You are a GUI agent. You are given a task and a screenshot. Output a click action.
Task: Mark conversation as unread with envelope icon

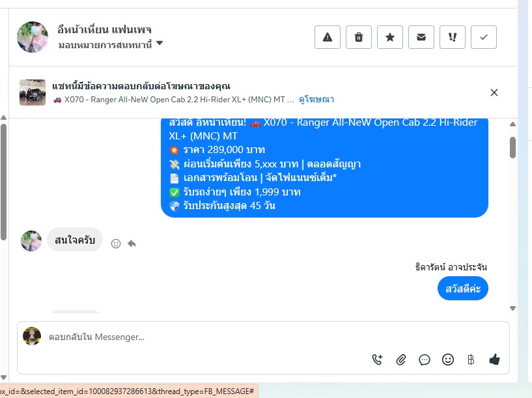[421, 37]
